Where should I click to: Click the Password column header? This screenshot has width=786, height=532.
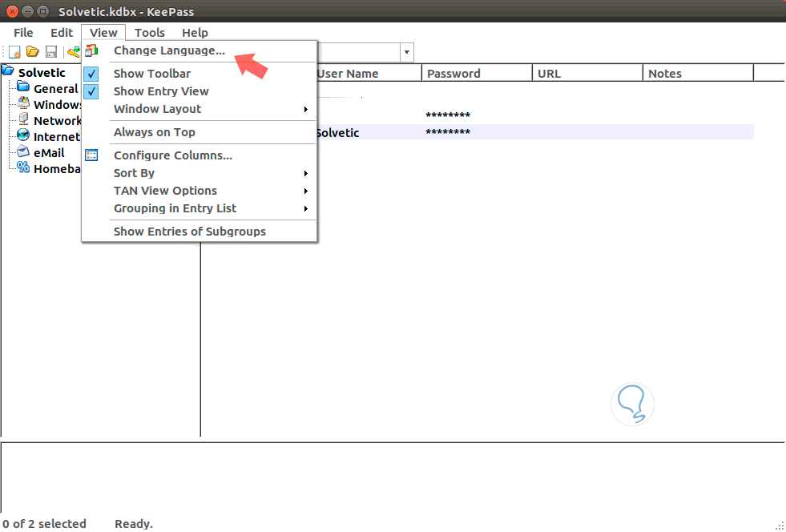point(477,73)
